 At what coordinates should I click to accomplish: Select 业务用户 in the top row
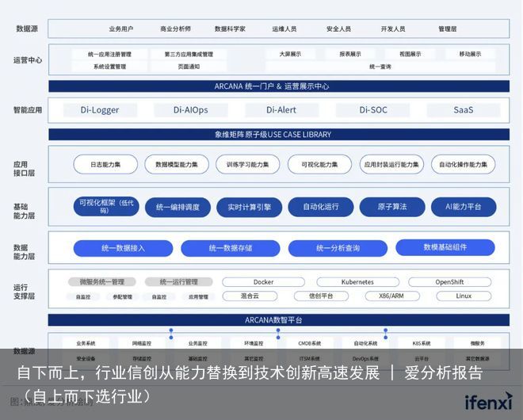121,29
